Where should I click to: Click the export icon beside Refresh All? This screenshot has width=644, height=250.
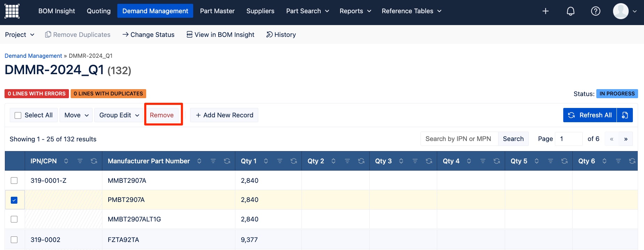(x=625, y=115)
